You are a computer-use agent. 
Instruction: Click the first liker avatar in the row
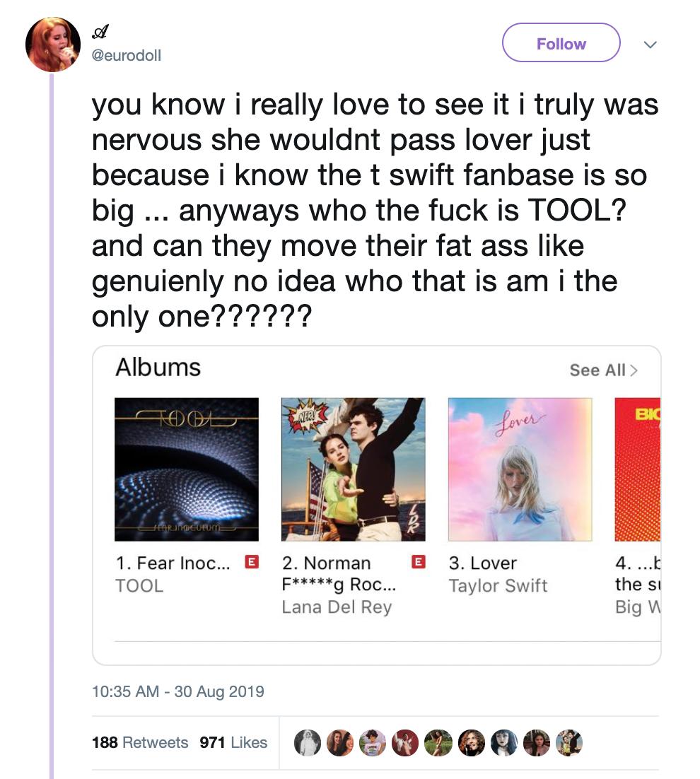pos(308,742)
